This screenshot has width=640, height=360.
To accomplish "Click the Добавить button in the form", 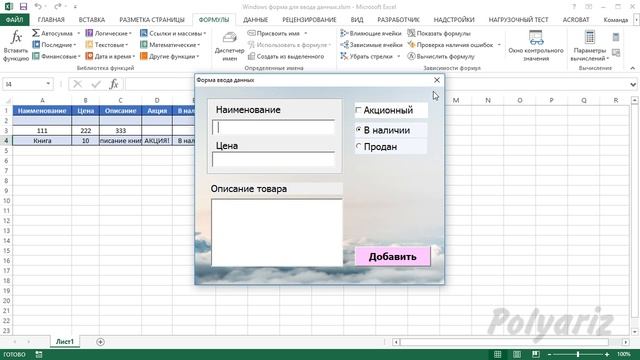I will 393,256.
